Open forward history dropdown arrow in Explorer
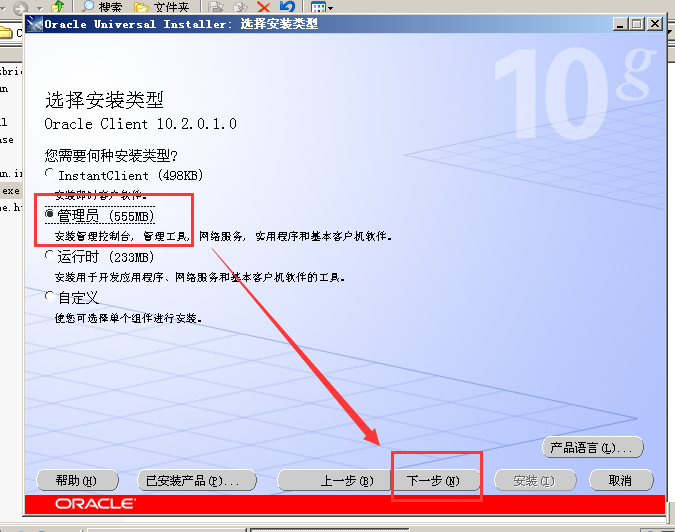675x532 pixels. (x=39, y=8)
